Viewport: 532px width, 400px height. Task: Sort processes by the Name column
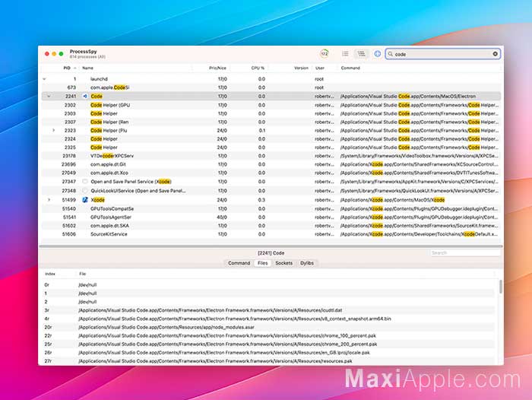87,68
